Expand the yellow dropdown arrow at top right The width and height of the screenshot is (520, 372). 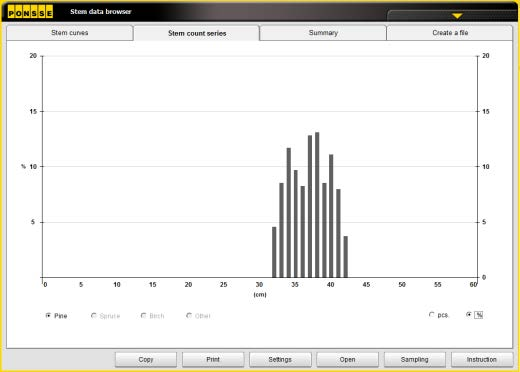[x=457, y=16]
